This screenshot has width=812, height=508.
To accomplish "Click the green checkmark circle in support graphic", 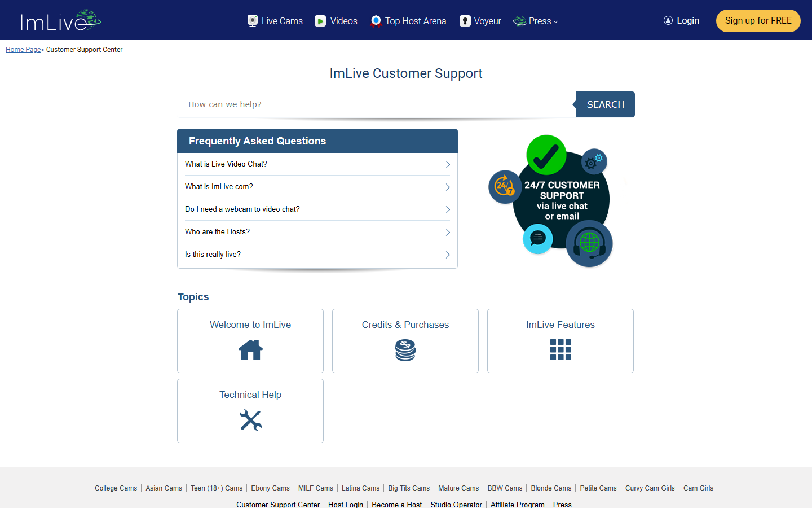I will click(x=546, y=155).
